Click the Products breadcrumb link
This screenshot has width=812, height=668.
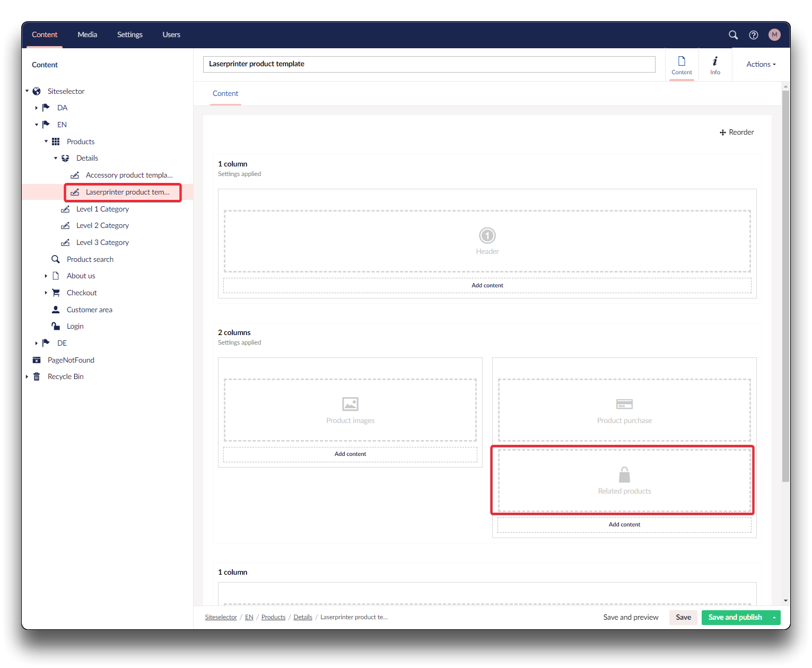coord(273,618)
